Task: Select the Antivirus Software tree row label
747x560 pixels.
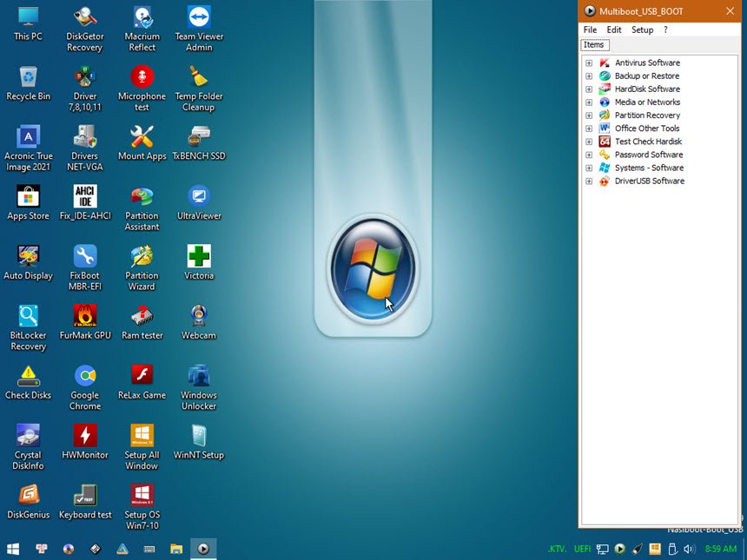Action: 647,63
